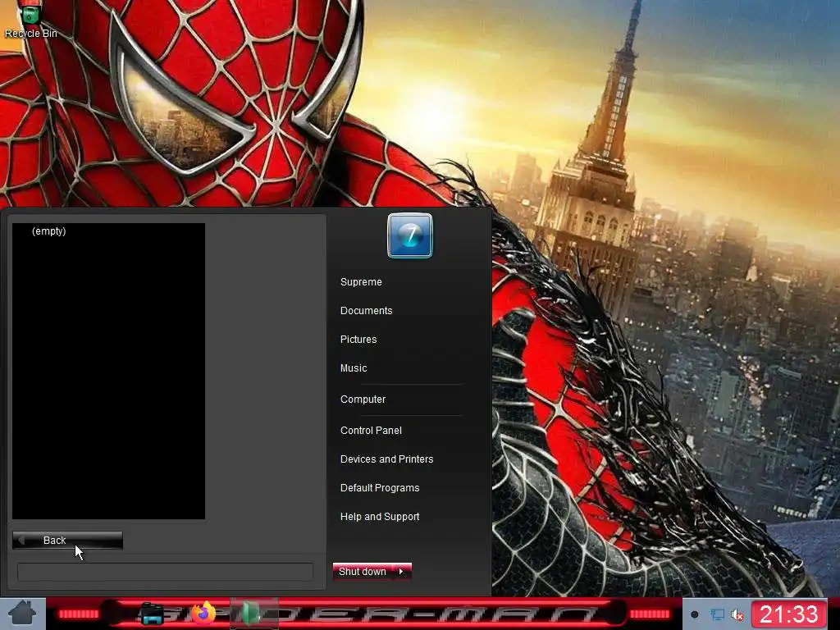Click the round dot tray icon

[694, 614]
